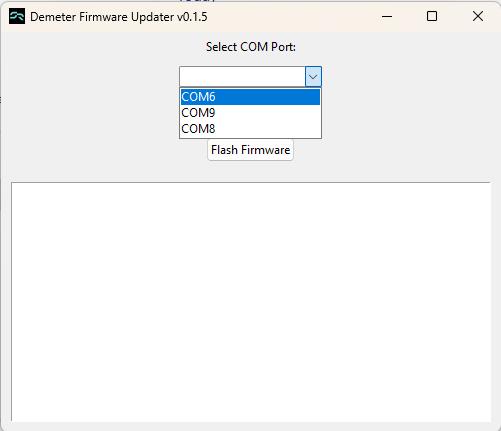Click the Flash Firmware label text
This screenshot has width=501, height=431.
(250, 150)
